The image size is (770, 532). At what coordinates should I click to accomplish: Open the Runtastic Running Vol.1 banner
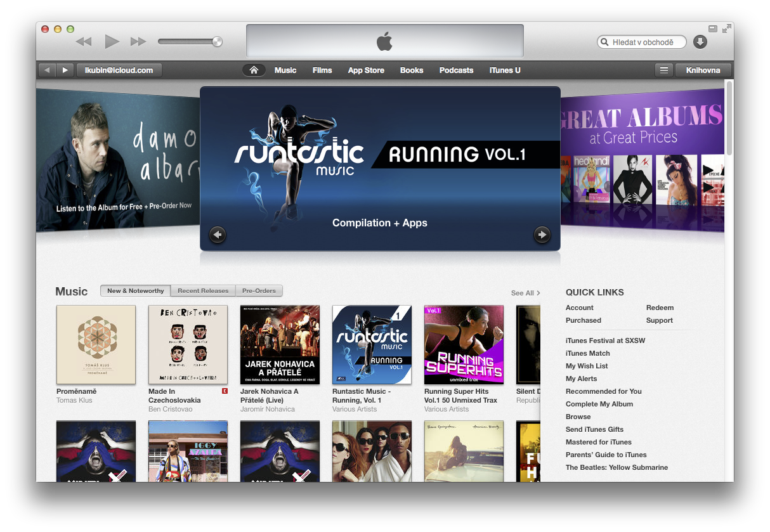(x=380, y=168)
